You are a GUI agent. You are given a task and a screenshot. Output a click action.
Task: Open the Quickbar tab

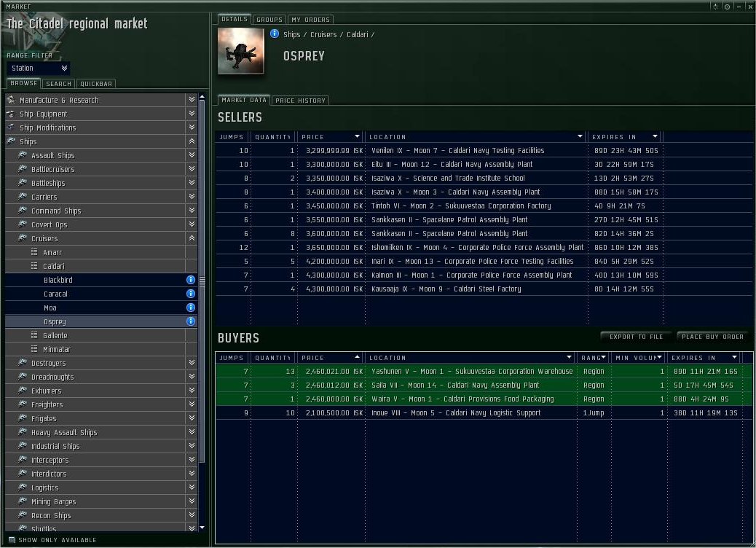96,84
